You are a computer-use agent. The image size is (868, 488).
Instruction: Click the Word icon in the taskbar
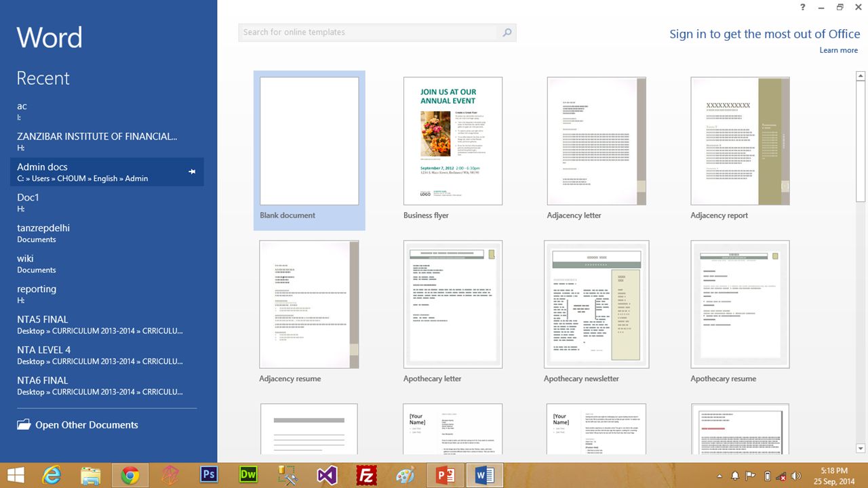[x=485, y=476]
